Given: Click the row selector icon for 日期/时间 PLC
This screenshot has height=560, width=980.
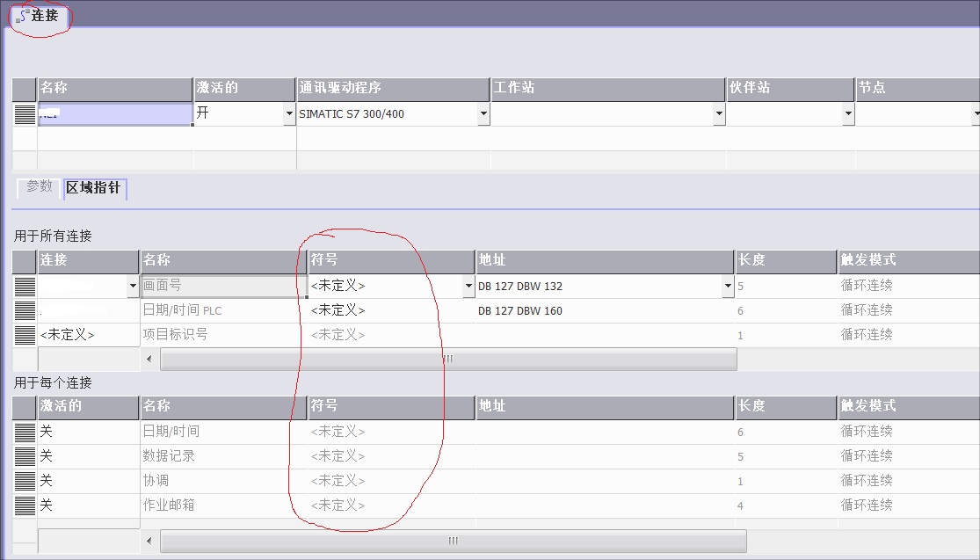Looking at the screenshot, I should coord(24,309).
